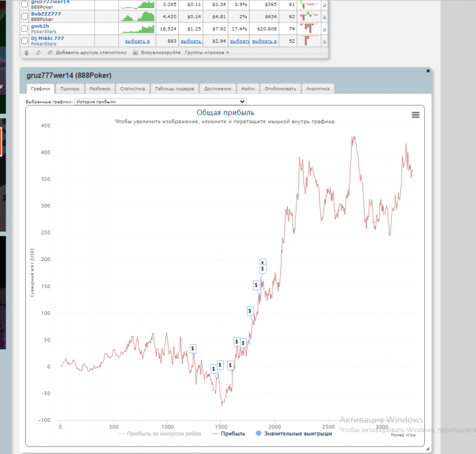Open the Статистика tab

[x=133, y=88]
